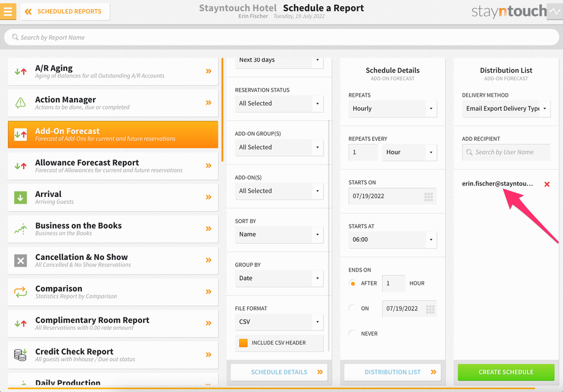
Task: Select the Credit Check Report row
Action: coord(113,355)
